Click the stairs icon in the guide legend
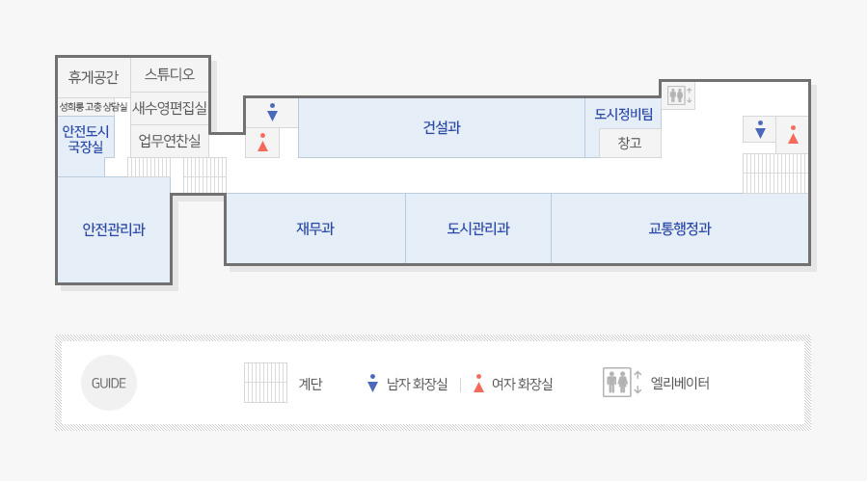Viewport: 868px width, 482px height. 266,383
